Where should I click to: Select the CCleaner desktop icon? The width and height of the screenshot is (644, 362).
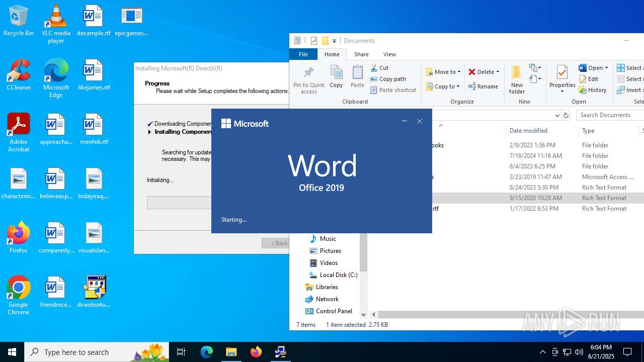tap(19, 75)
